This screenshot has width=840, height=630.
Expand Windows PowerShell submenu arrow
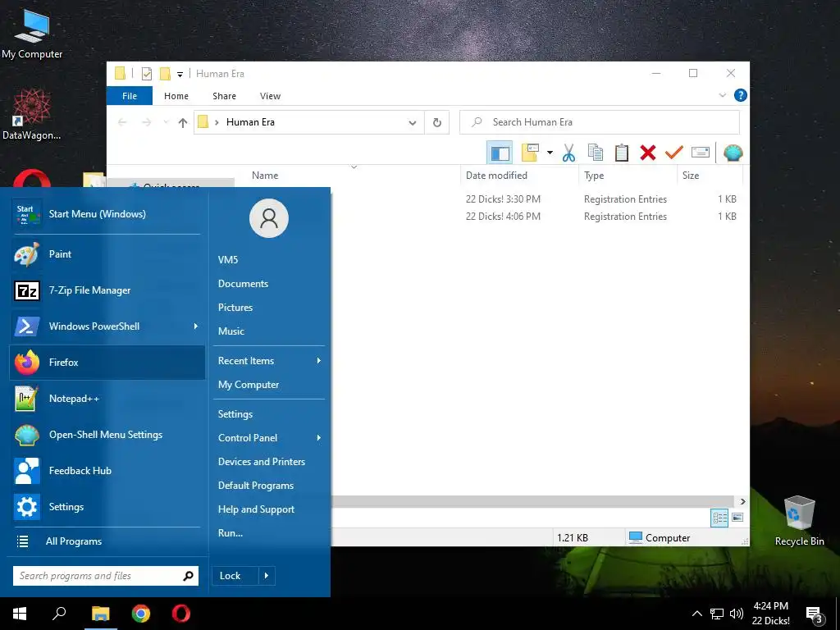click(195, 326)
